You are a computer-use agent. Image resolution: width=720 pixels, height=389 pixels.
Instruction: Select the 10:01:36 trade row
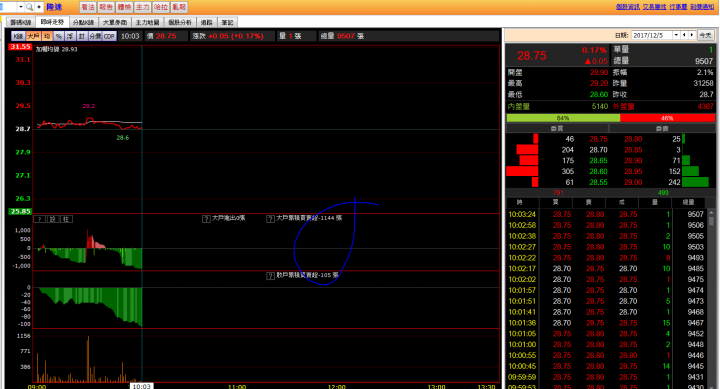click(606, 323)
